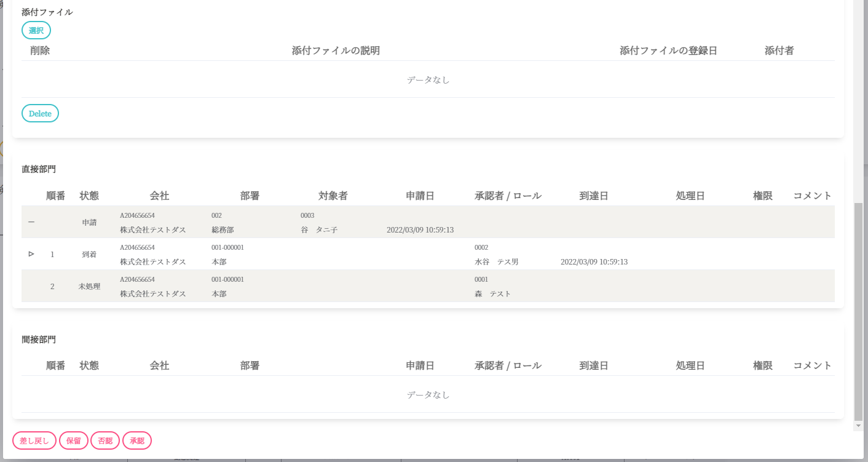868x462 pixels.
Task: Click 状態 header in 直接部門 table
Action: (x=89, y=196)
